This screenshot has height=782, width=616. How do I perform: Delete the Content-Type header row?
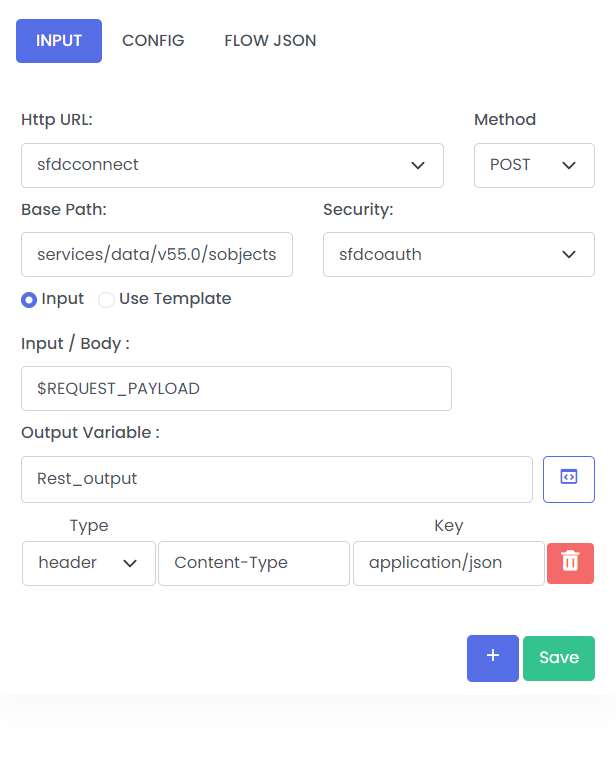click(570, 563)
